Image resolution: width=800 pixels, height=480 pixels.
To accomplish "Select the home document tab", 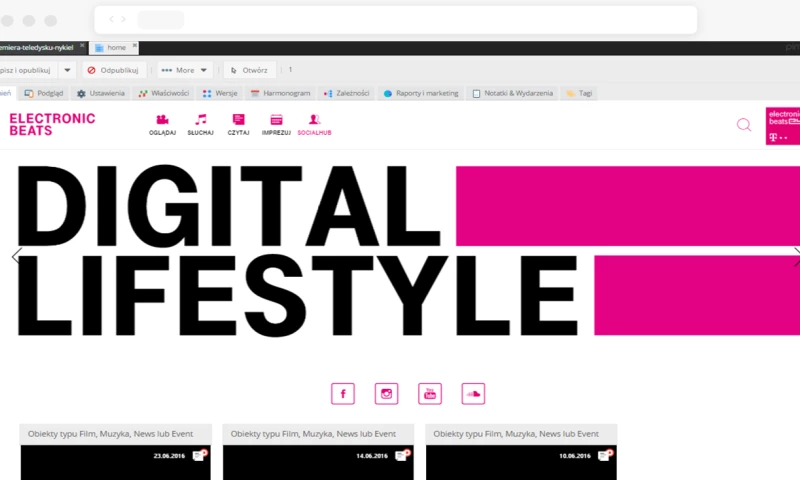I will pyautogui.click(x=113, y=47).
